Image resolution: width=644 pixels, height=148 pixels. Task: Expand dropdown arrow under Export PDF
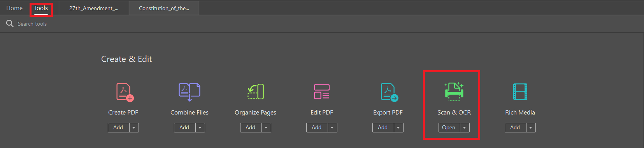coord(398,127)
